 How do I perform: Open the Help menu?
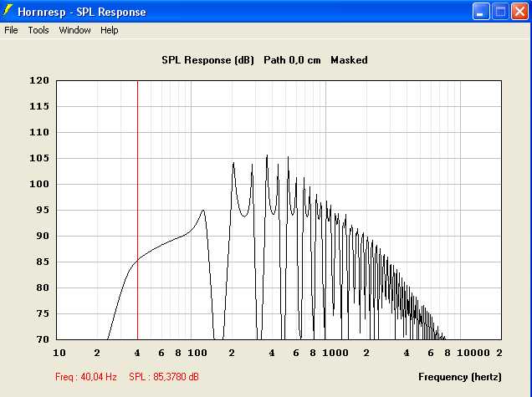[x=110, y=30]
